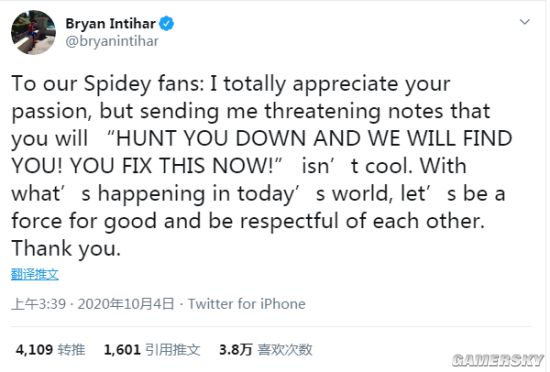Click the 转推 label text
Screen dimensions: 550x372
click(x=72, y=350)
